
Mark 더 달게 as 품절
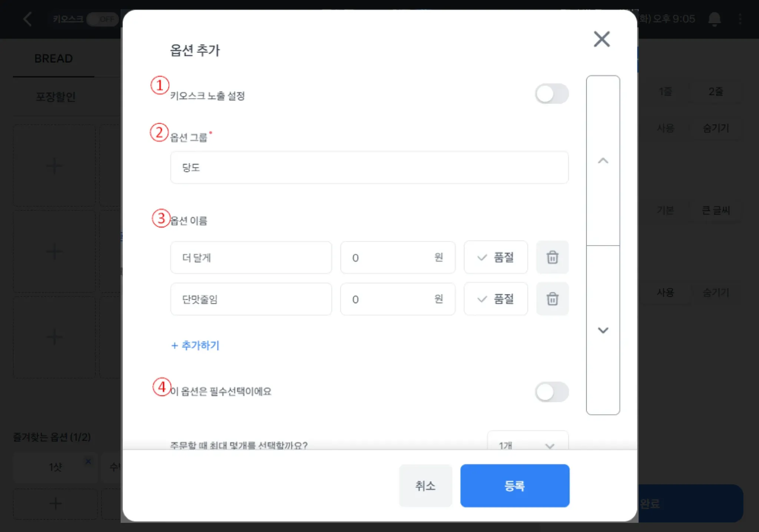pyautogui.click(x=495, y=257)
